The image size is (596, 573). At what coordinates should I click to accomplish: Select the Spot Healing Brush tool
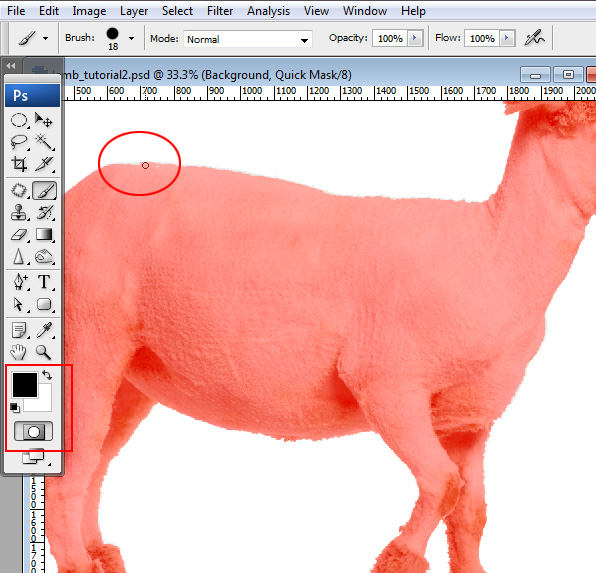19,190
